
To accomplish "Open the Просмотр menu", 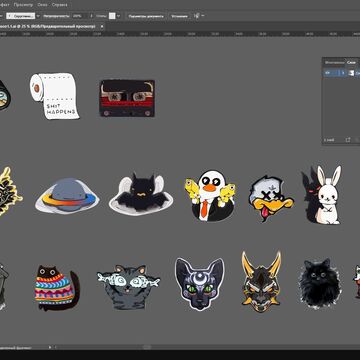I will click(23, 5).
